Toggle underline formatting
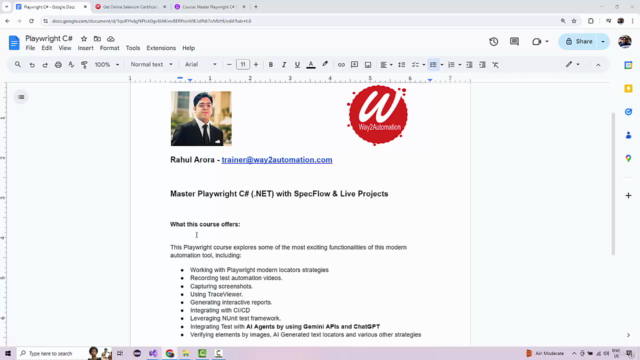This screenshot has width=640, height=360. pyautogui.click(x=297, y=65)
